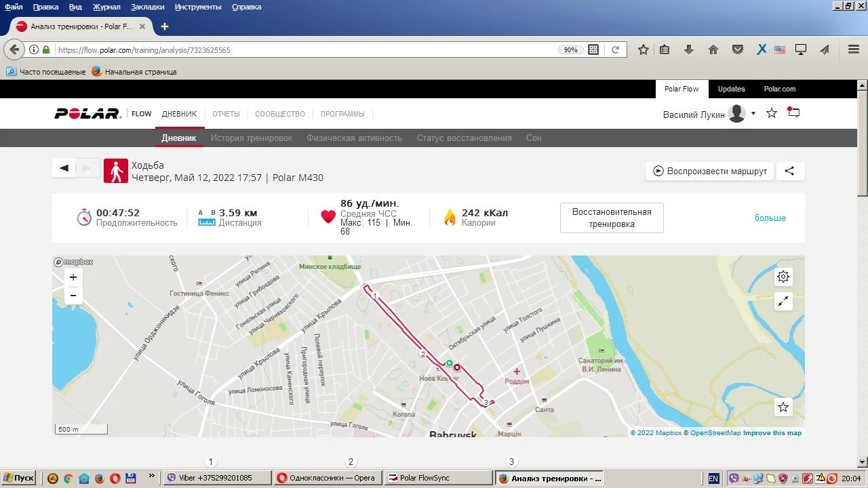The height and width of the screenshot is (488, 868).
Task: Open Физическая активность sub-tab
Action: point(354,138)
